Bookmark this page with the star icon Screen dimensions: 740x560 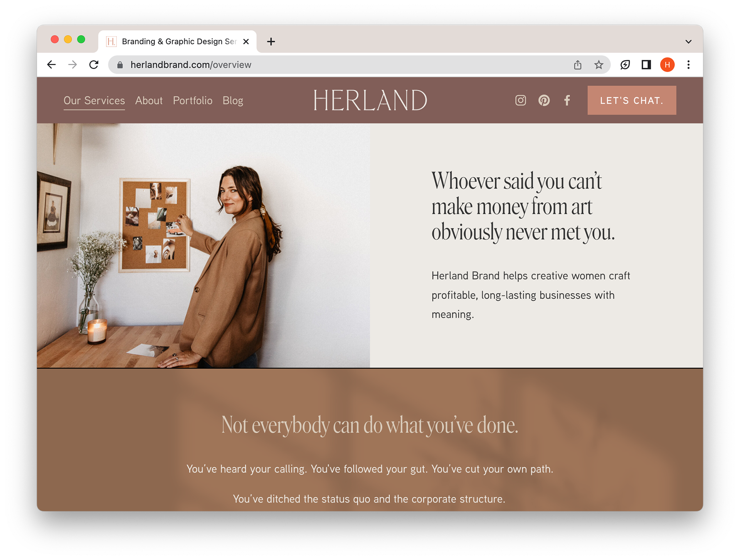pyautogui.click(x=598, y=65)
